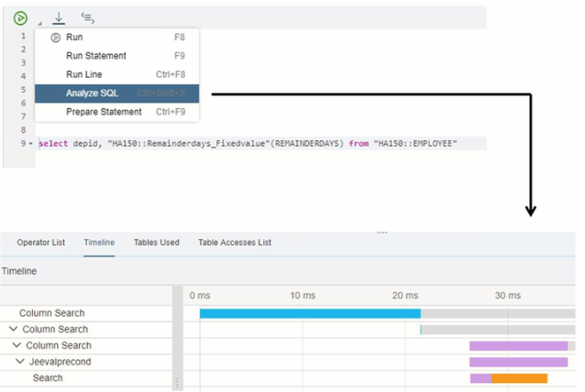Click the SQL select statement on line 9

[248, 144]
